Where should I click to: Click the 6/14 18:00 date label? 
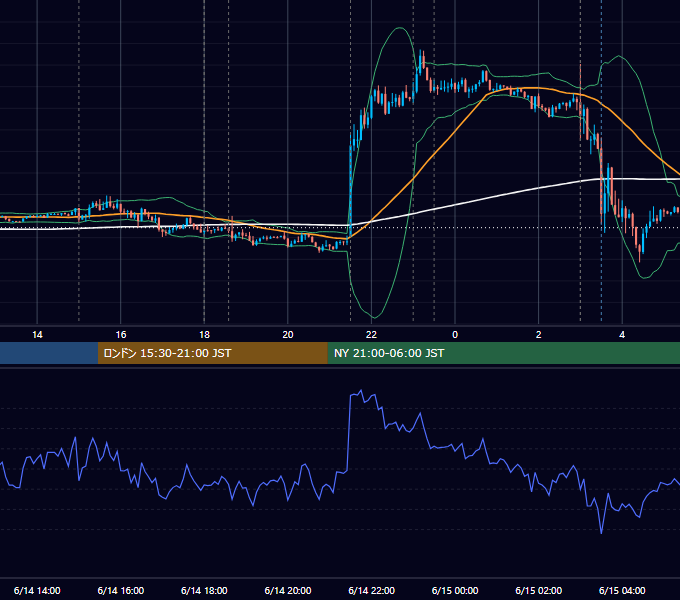(x=204, y=590)
